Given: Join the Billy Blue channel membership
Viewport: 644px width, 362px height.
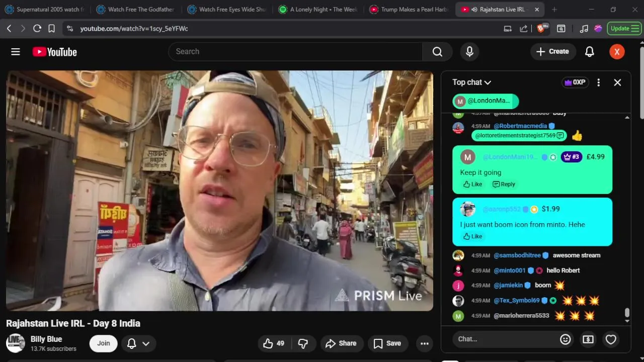Looking at the screenshot, I should pos(104,343).
